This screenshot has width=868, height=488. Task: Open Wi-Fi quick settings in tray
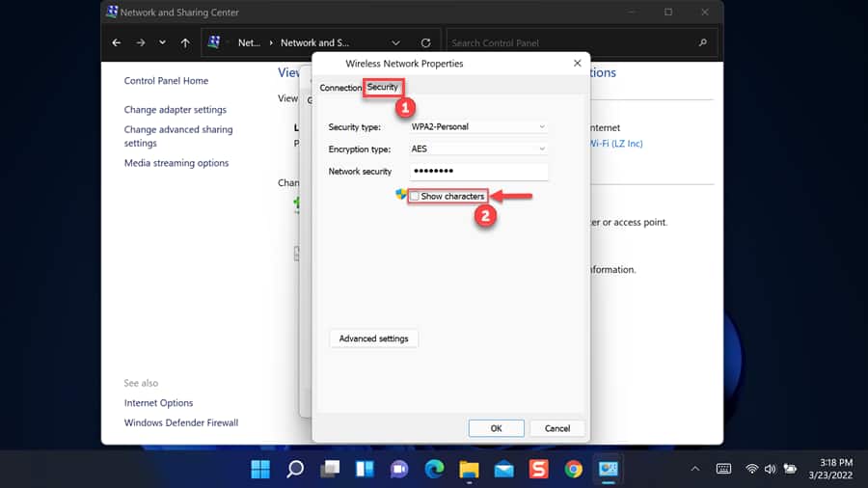[751, 469]
